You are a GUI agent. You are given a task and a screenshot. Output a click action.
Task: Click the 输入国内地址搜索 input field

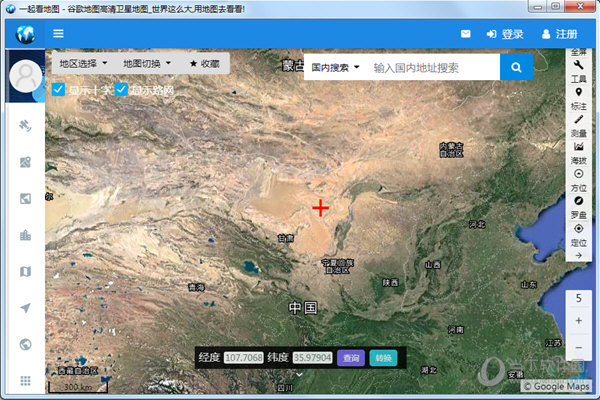[x=432, y=68]
